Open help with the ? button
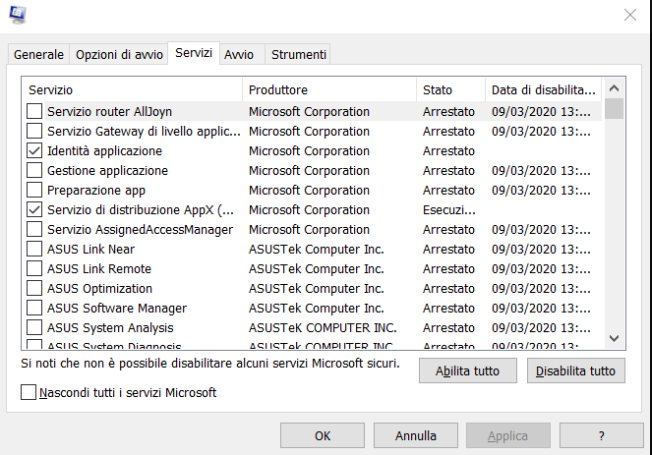This screenshot has height=455, width=652. tap(601, 435)
